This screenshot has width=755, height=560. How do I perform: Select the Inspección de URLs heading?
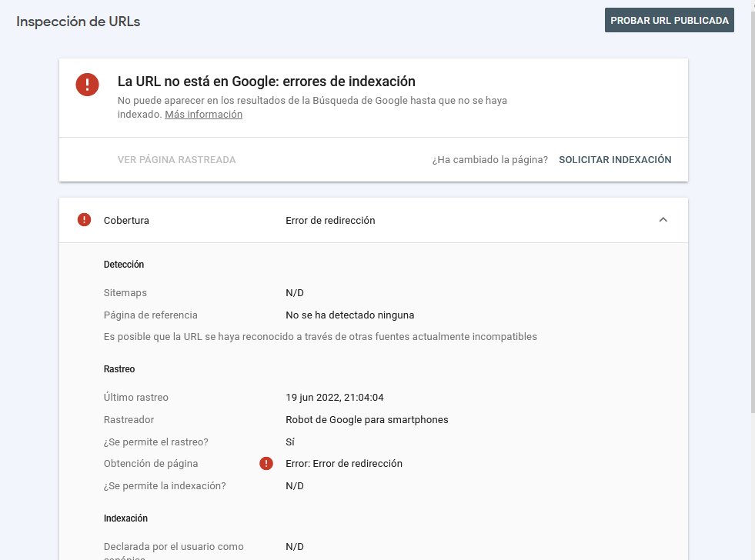[x=78, y=22]
